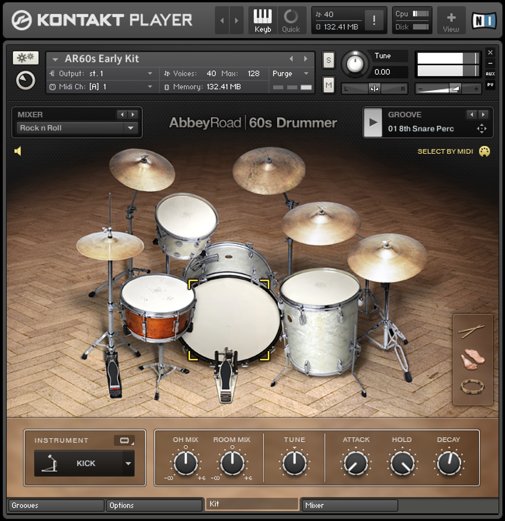Switch to the Grooves tab
Viewport: 505px width, 521px height.
56,505
